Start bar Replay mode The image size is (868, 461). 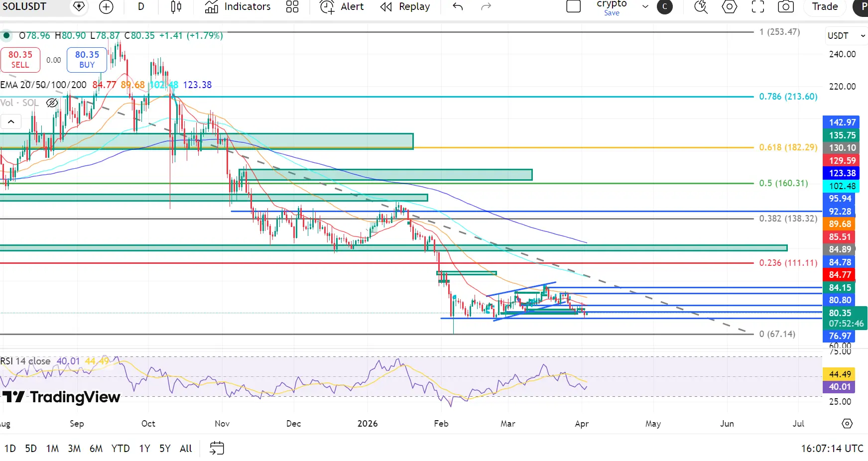point(405,7)
